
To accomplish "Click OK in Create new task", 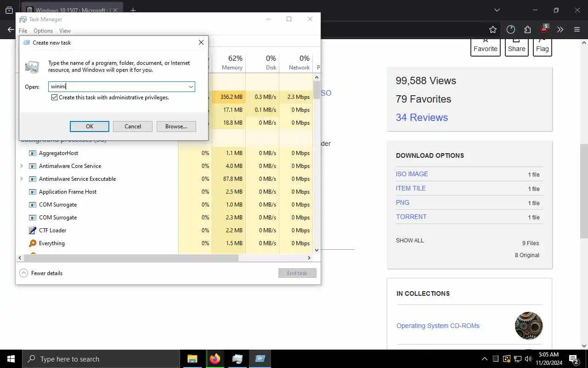I will click(90, 126).
